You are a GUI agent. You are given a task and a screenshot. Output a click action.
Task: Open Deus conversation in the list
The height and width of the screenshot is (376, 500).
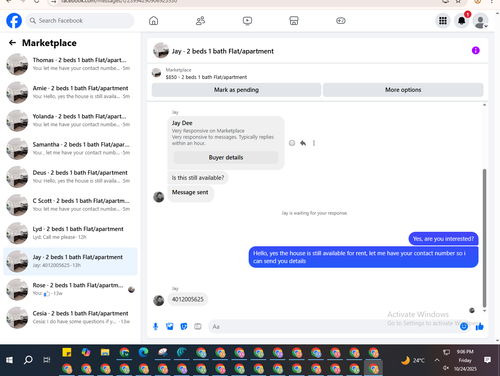pyautogui.click(x=70, y=177)
